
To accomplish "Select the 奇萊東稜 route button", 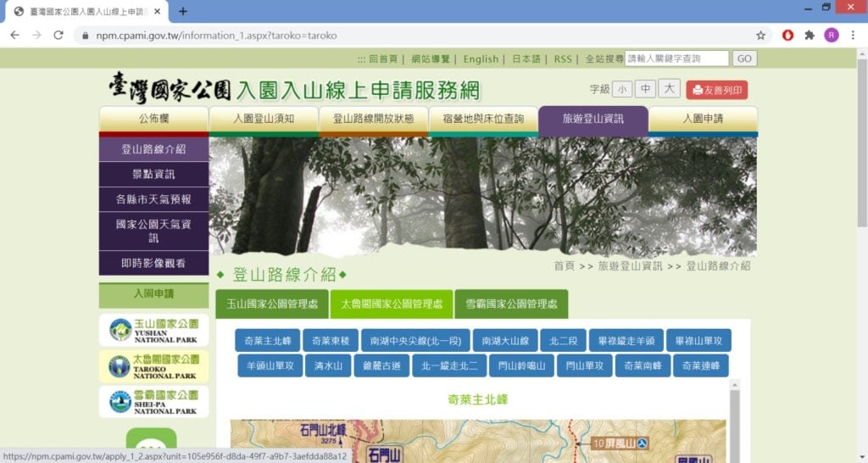I will pyautogui.click(x=331, y=341).
